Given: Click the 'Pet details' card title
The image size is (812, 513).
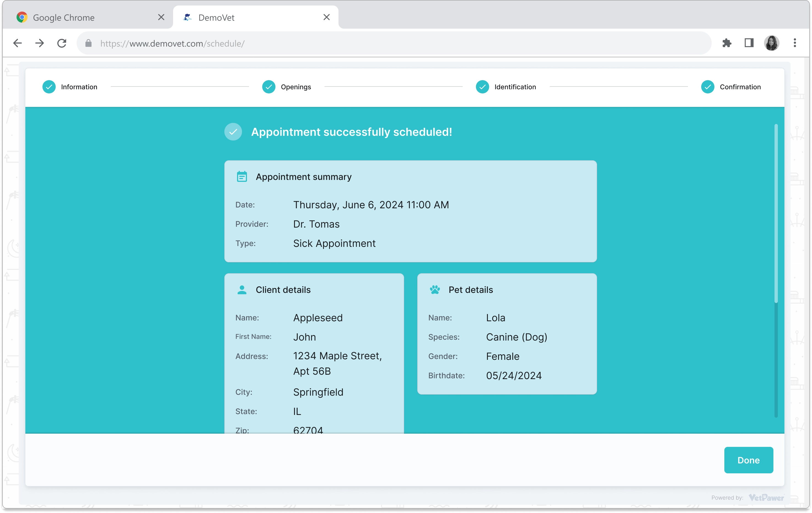Looking at the screenshot, I should tap(470, 290).
